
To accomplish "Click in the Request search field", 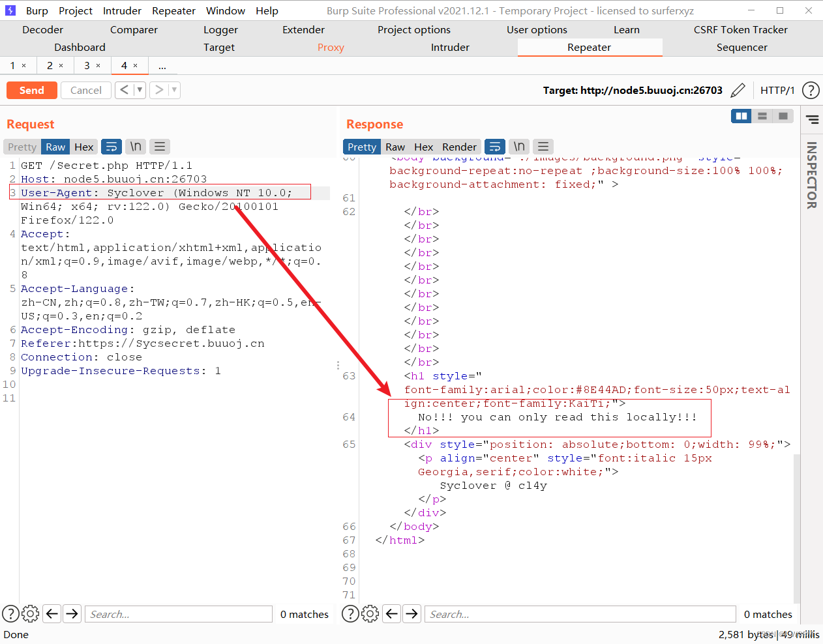I will coord(178,613).
